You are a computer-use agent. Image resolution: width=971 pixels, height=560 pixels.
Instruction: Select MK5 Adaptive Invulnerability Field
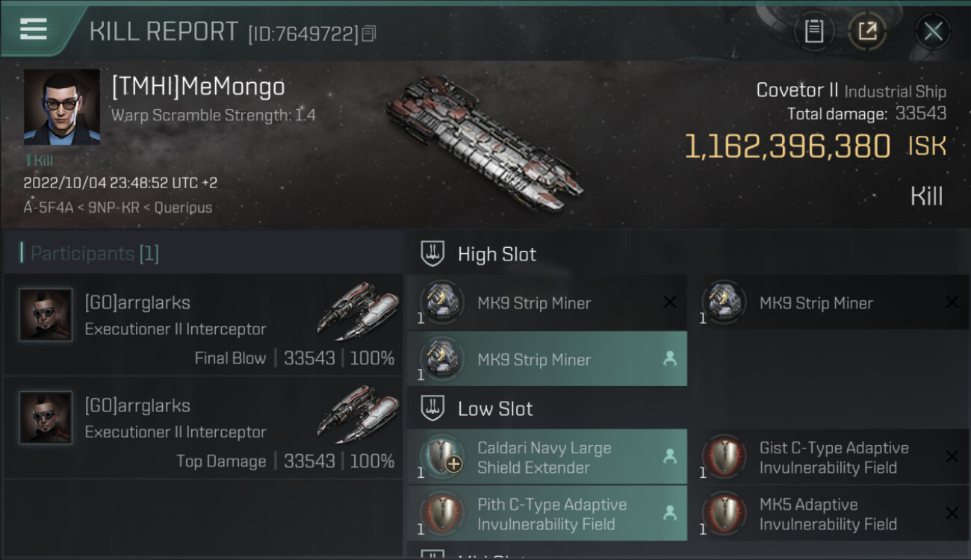pyautogui.click(x=828, y=514)
